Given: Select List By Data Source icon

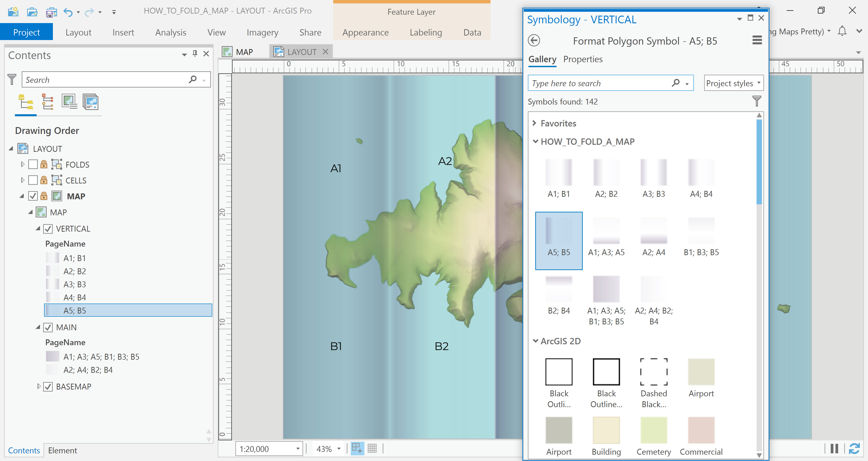Looking at the screenshot, I should point(47,102).
